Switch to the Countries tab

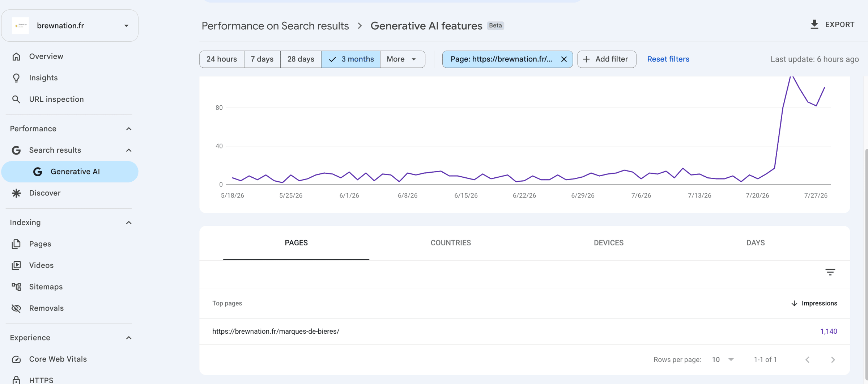pyautogui.click(x=451, y=243)
